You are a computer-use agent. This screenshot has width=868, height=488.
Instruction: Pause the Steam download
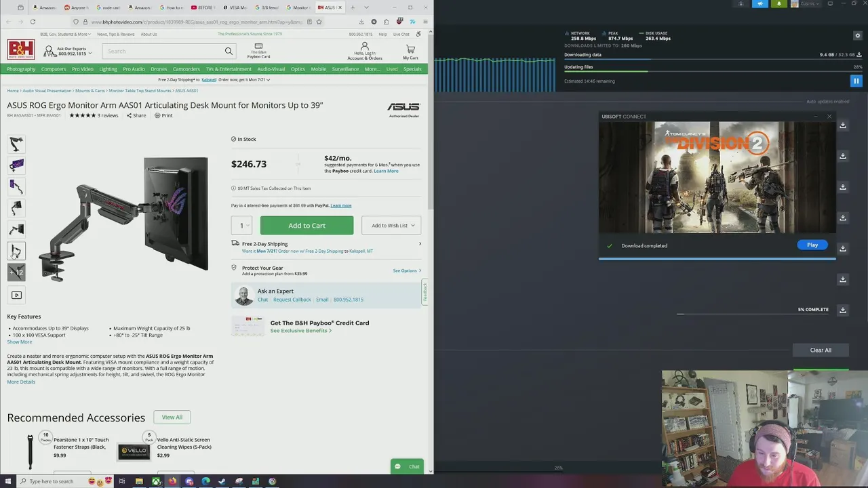click(856, 81)
